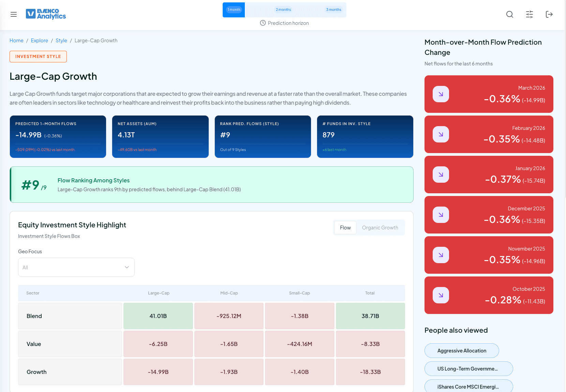Go to Home breadcrumb link
Screen dimensions: 566x392
pos(16,41)
